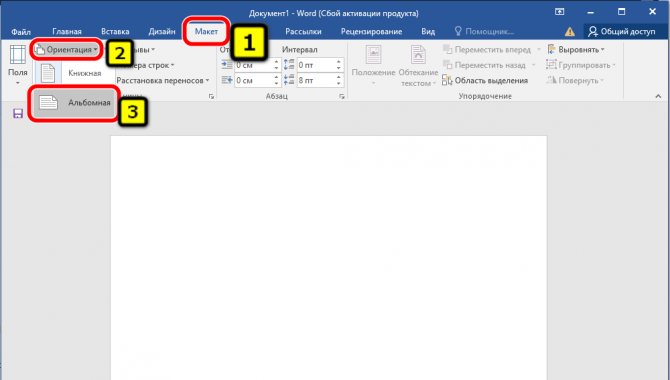Open the Выровнять align dropdown
This screenshot has width=670, height=380.
pyautogui.click(x=576, y=50)
